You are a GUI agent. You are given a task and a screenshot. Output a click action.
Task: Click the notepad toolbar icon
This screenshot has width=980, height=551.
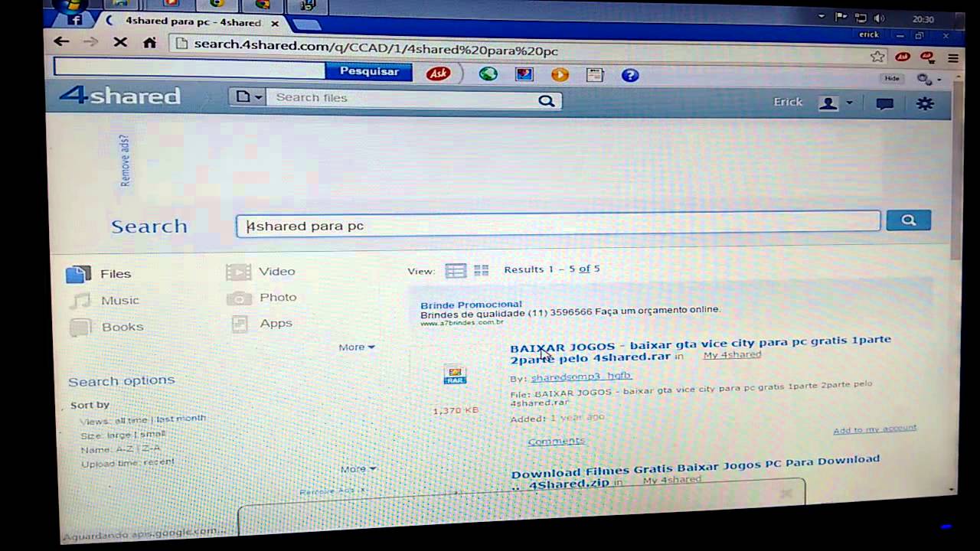pos(595,75)
